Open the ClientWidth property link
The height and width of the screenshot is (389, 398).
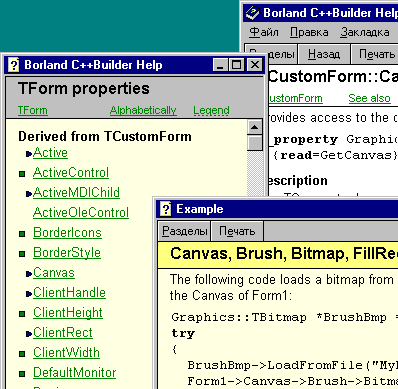66,353
